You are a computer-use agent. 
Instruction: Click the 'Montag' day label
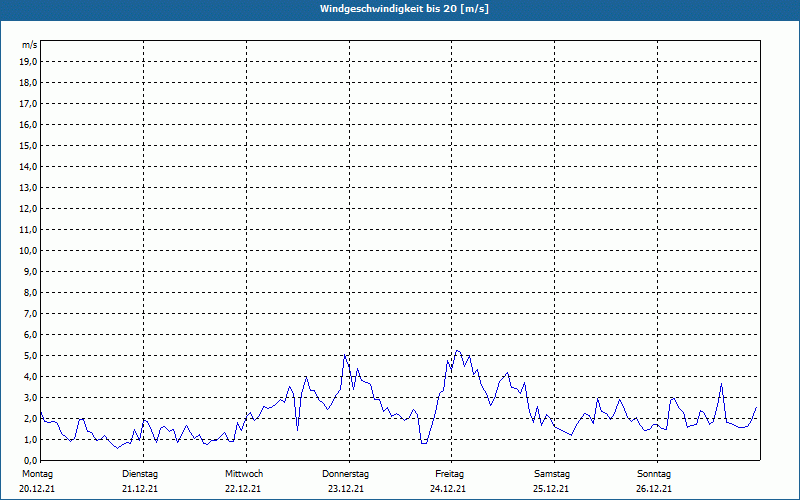[37, 474]
